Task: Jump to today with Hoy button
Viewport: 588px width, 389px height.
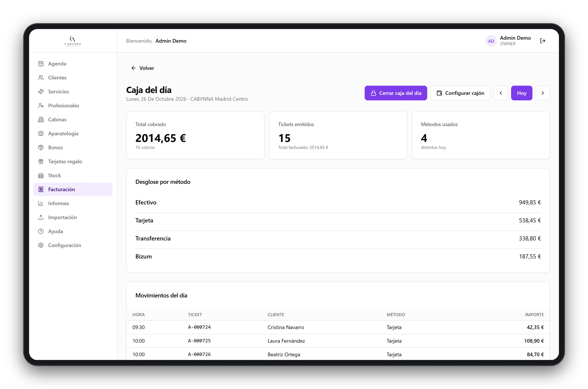Action: click(521, 93)
